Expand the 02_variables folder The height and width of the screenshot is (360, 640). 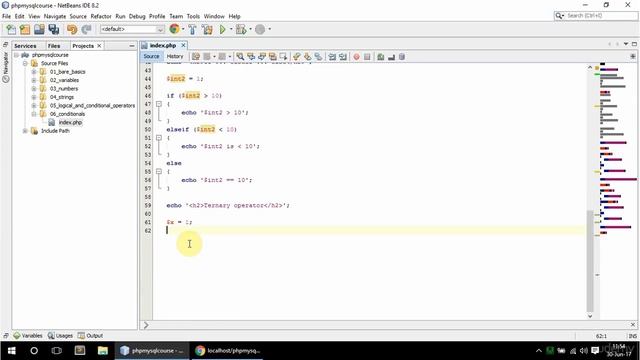click(x=34, y=80)
